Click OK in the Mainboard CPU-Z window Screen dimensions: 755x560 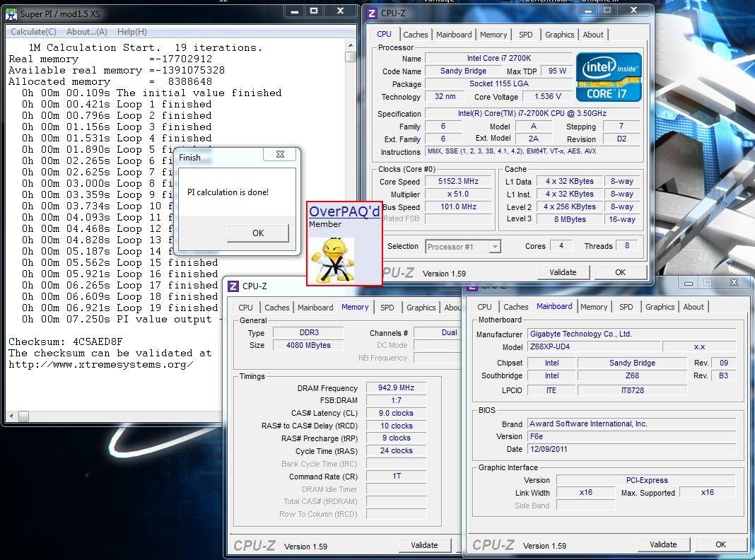tap(720, 544)
